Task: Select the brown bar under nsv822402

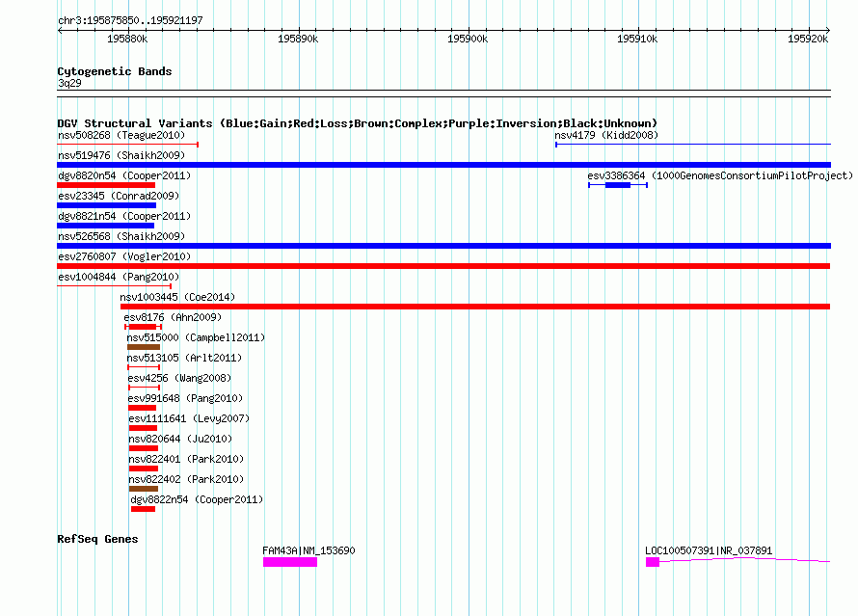Action: 144,489
